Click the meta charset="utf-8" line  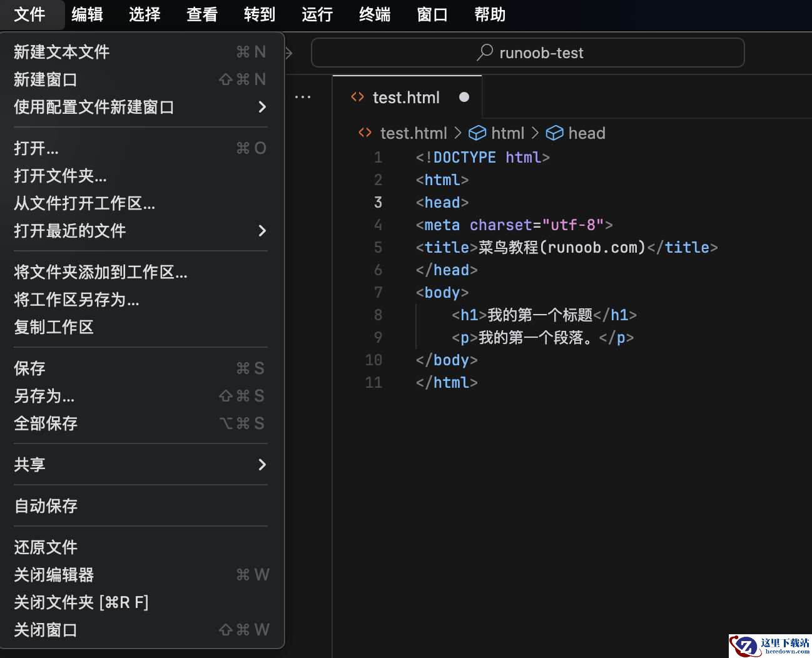[514, 225]
